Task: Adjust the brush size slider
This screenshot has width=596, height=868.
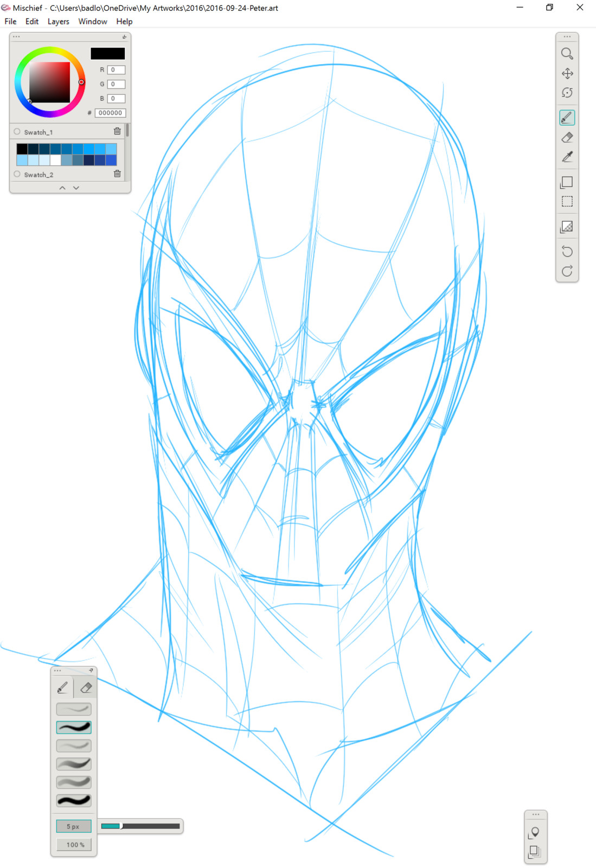Action: click(x=140, y=826)
